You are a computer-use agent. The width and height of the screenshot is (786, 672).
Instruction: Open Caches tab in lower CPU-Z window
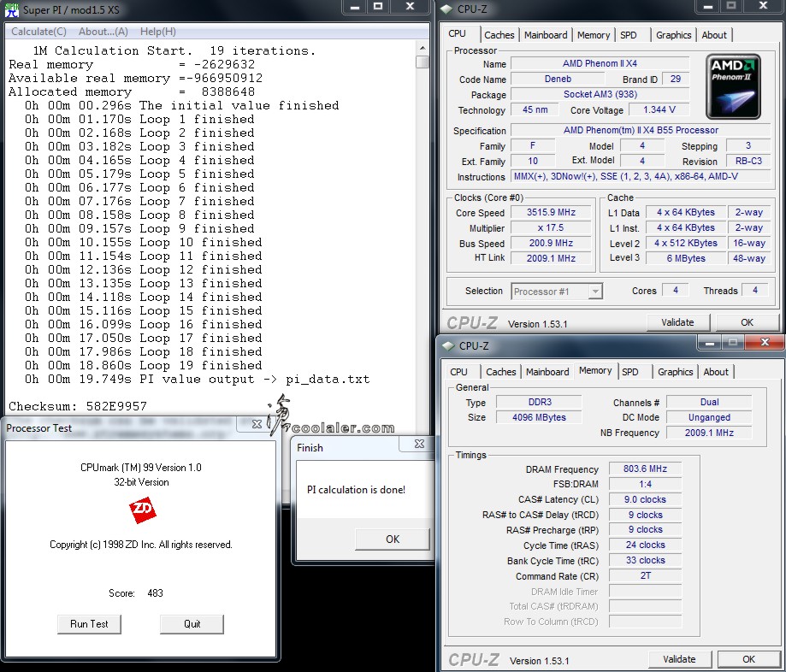point(501,372)
